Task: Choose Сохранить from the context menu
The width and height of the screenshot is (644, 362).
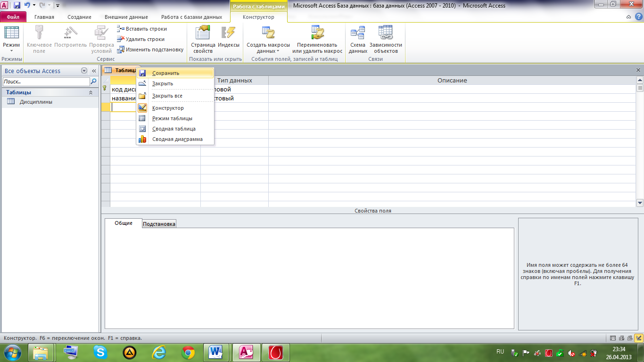Action: coord(175,73)
